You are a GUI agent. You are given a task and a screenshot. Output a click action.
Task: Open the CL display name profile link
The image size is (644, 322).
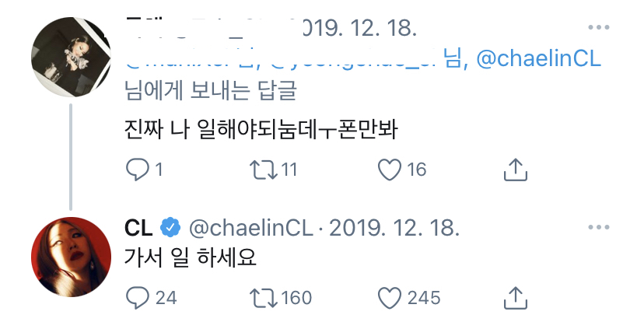tap(138, 229)
